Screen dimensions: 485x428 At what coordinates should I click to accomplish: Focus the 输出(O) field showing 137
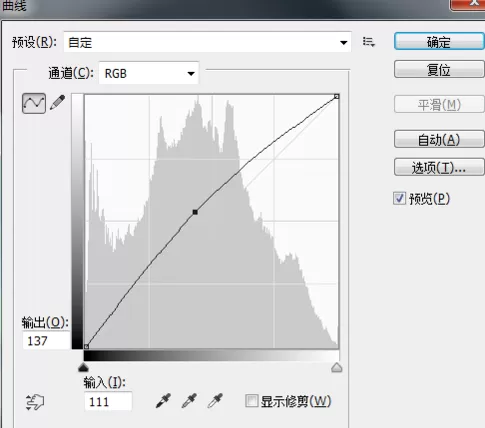[x=46, y=341]
